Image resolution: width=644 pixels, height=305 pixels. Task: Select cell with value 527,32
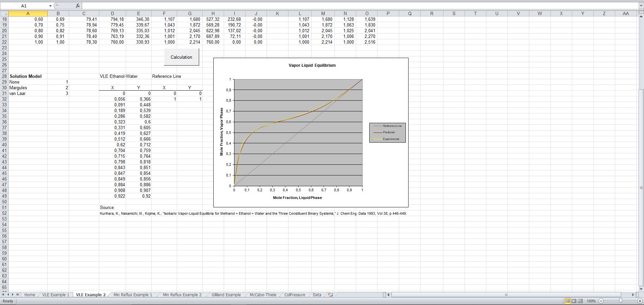[213, 19]
